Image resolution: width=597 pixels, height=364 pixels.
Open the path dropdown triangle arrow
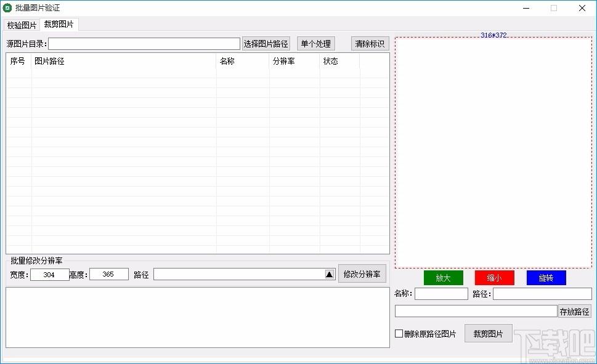point(330,274)
